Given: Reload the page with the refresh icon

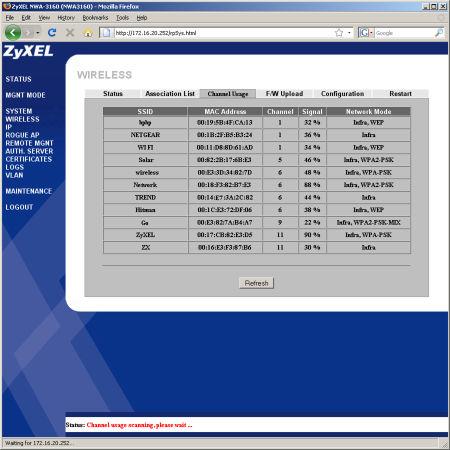Looking at the screenshot, I should (x=52, y=32).
